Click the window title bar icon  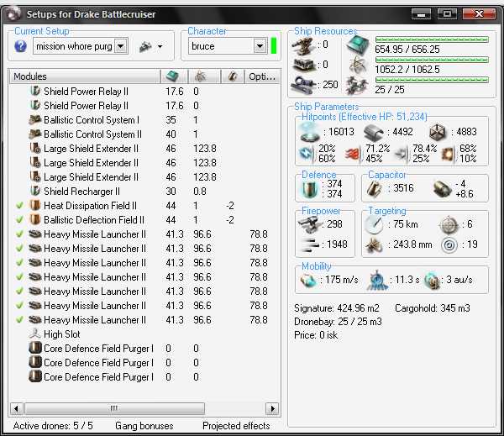point(13,13)
